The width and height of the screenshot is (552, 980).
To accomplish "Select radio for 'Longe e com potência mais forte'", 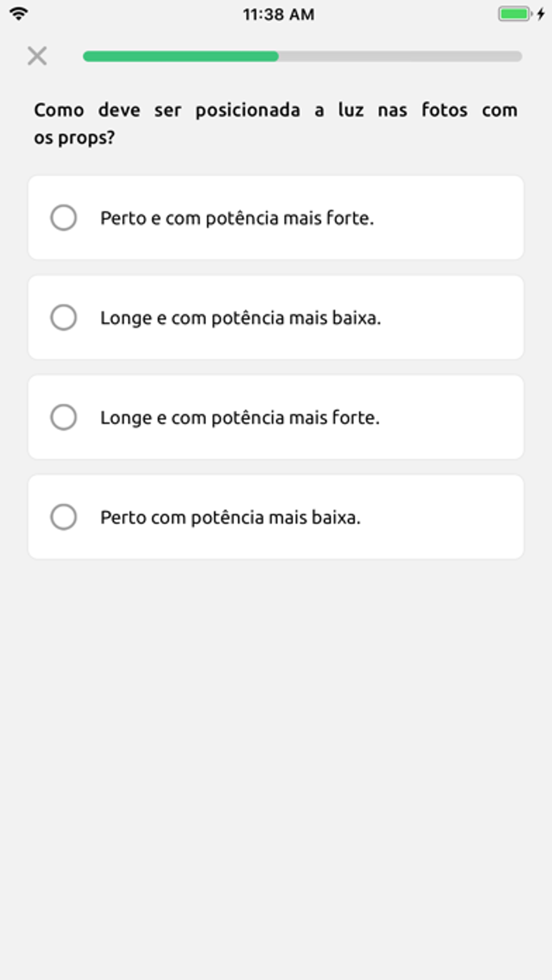I will pos(63,417).
